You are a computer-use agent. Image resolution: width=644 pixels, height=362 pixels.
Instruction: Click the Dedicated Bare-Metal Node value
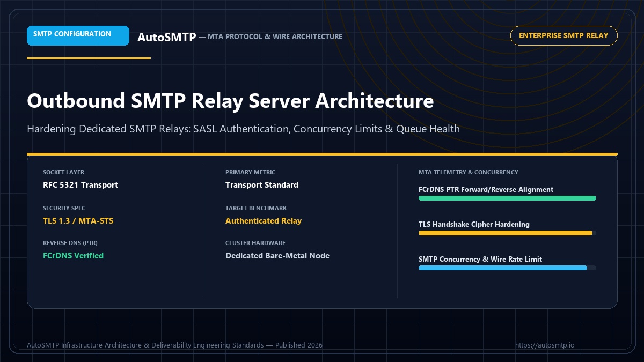(x=277, y=256)
